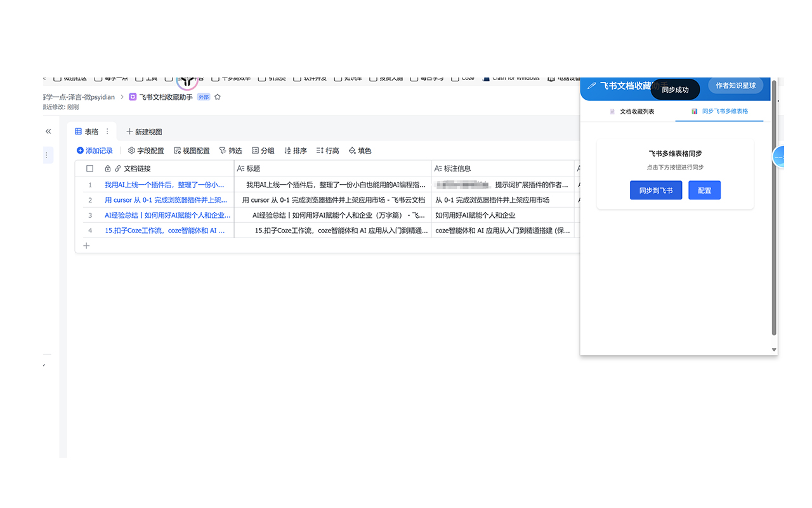This screenshot has height=508, width=812.
Task: Select the 标注信息 cell 从 0-1 完成浏览器插件并上架应用市场
Action: tap(503, 200)
